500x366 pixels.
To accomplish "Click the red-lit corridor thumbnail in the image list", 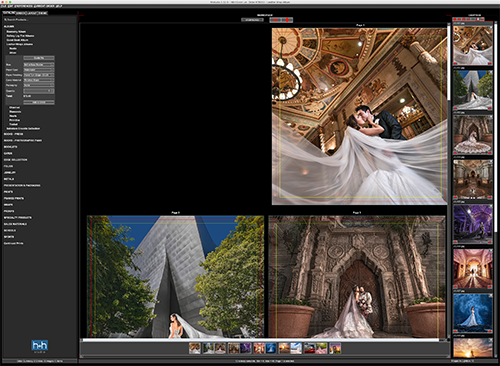I will pos(473,268).
